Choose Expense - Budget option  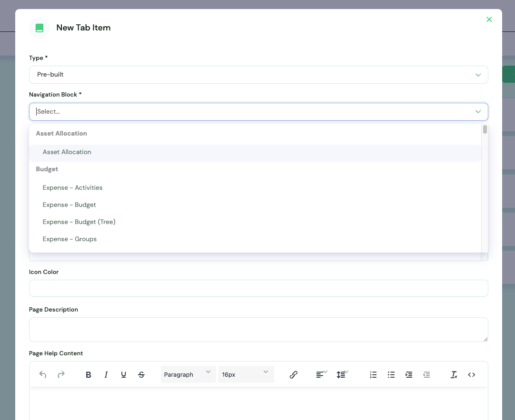(x=255, y=205)
